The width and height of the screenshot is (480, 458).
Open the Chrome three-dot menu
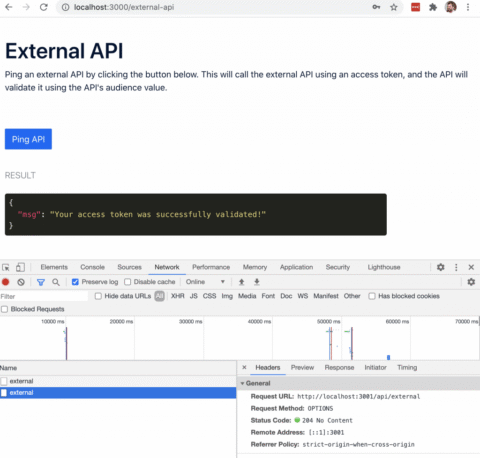468,7
